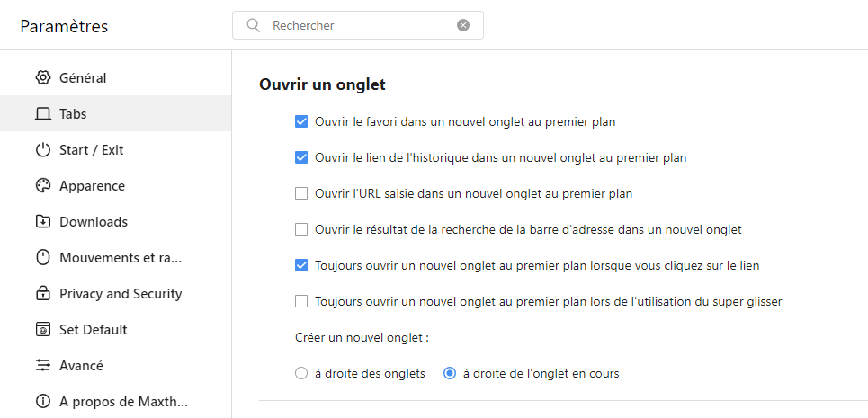
Task: Click the Général gear icon
Action: tap(42, 78)
